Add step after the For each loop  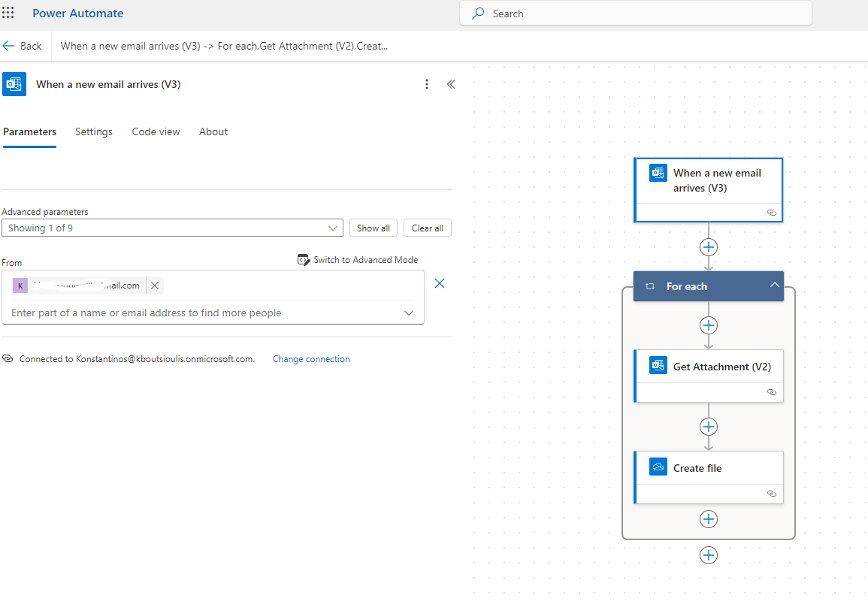[709, 555]
